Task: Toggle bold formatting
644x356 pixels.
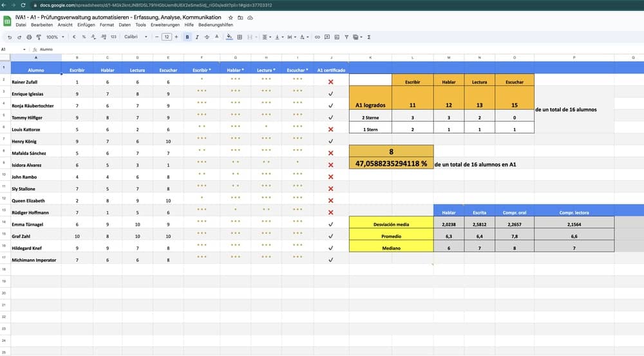Action: 187,37
